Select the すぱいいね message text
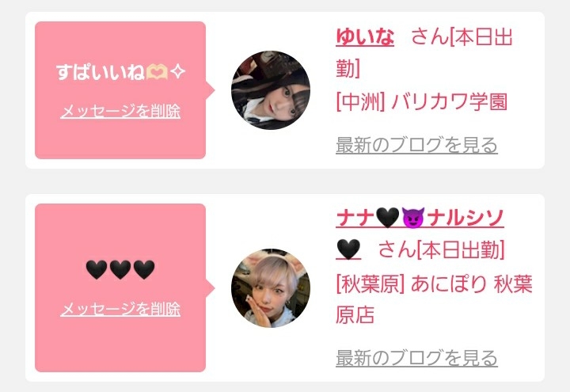This screenshot has width=570, height=392. [x=101, y=71]
